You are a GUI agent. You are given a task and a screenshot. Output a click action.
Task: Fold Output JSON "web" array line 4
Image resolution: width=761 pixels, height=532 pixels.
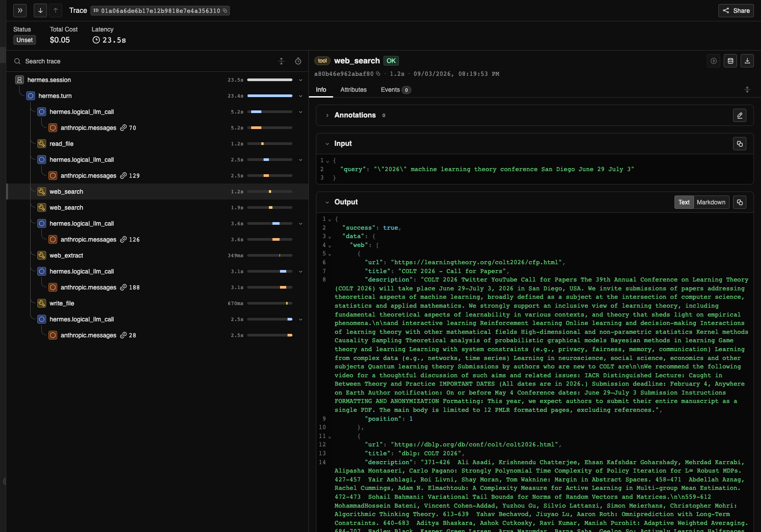pyautogui.click(x=330, y=246)
